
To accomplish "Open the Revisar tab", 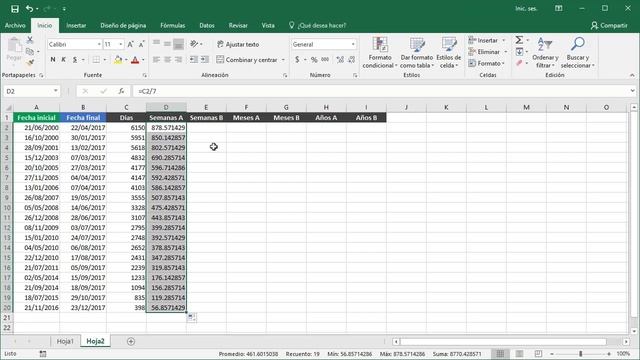I will (x=238, y=25).
